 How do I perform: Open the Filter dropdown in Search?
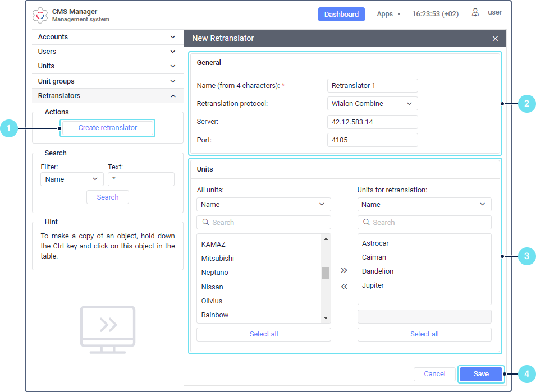[x=72, y=179]
